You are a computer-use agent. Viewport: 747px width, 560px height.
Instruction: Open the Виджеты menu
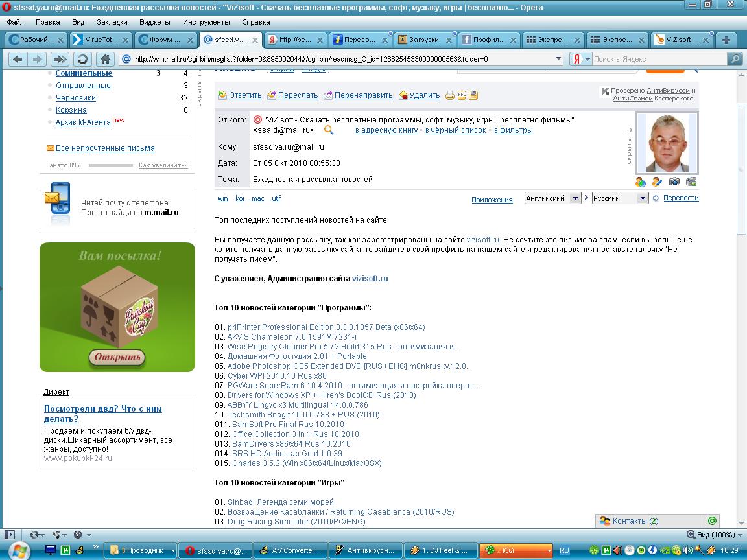(155, 22)
